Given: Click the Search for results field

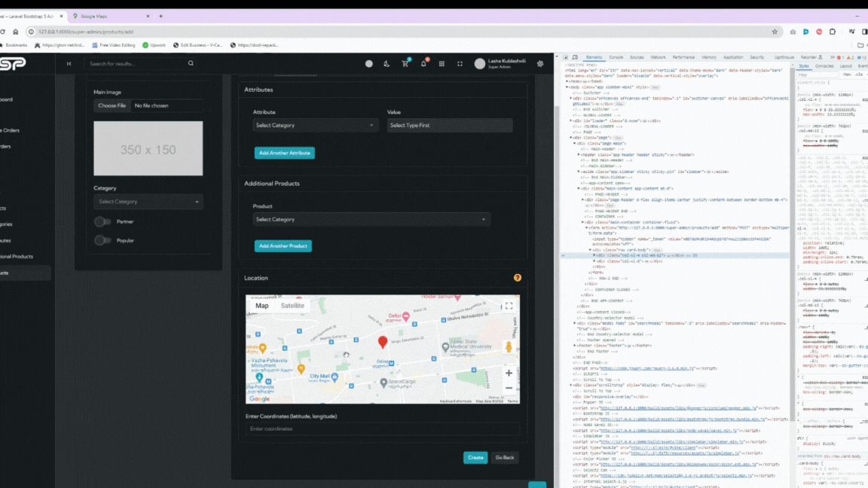Looking at the screenshot, I should [x=139, y=63].
